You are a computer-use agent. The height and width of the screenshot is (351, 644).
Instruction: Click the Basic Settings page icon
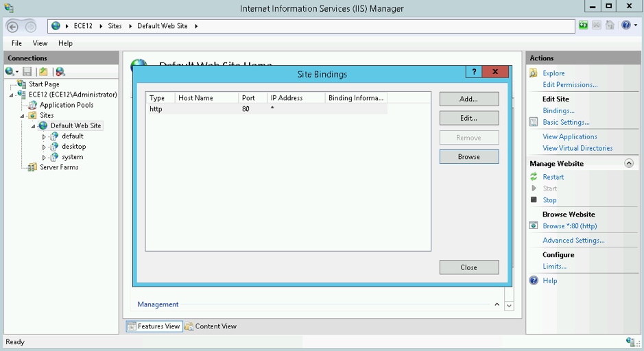[533, 122]
